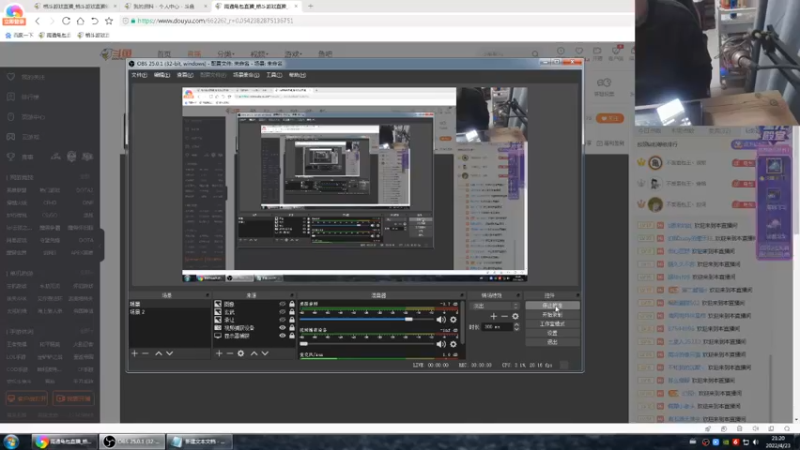Screen dimensions: 800x450
Task: Move the selected source up
Action: (x=254, y=353)
